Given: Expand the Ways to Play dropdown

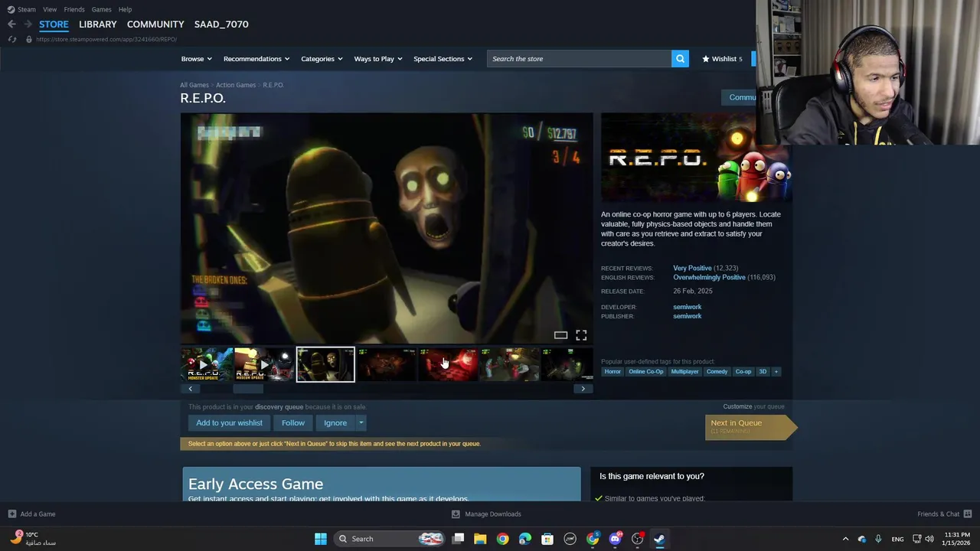Looking at the screenshot, I should [x=378, y=59].
